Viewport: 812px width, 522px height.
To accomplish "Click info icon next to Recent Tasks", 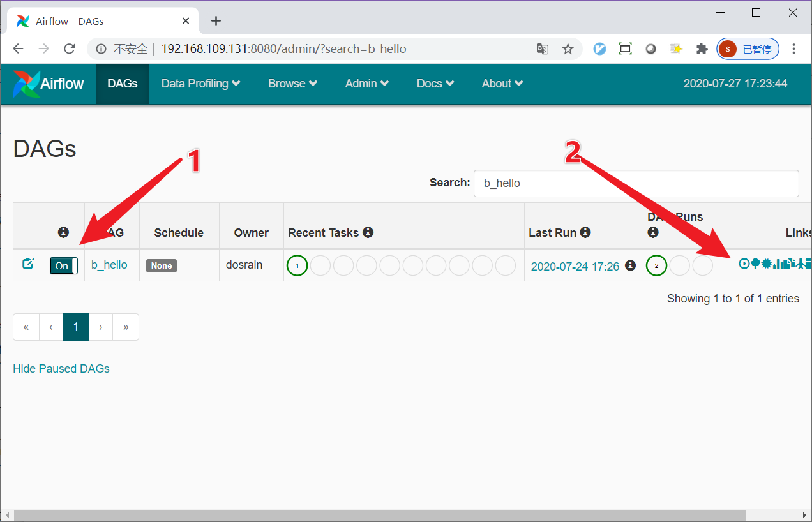I will (x=368, y=232).
